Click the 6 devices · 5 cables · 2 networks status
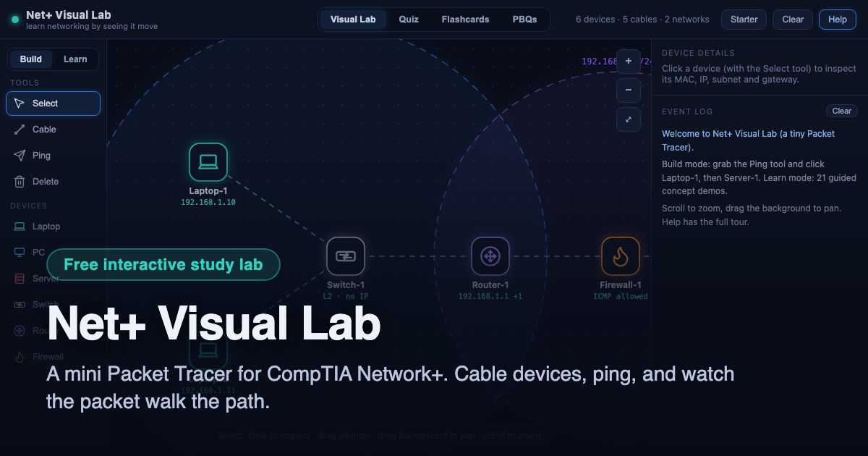The width and height of the screenshot is (868, 456). tap(642, 20)
